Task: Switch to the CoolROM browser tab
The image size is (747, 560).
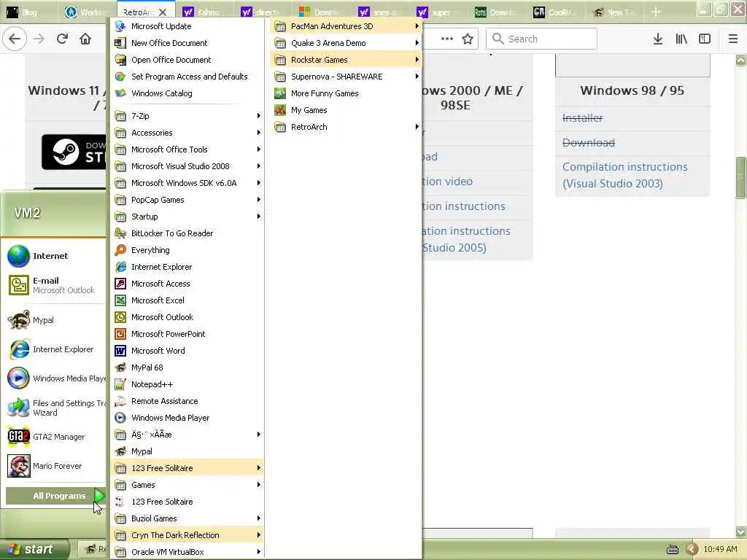Action: [554, 12]
